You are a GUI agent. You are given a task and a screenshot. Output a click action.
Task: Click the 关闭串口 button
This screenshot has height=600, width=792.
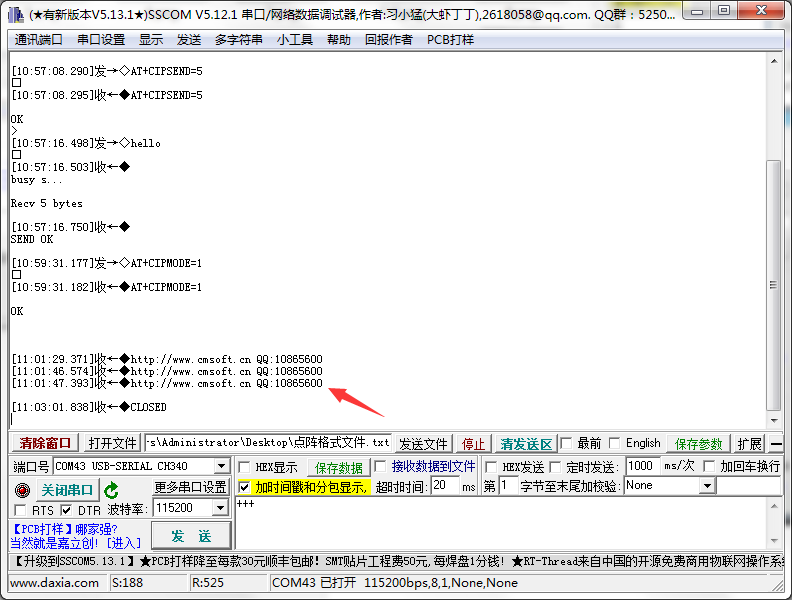click(67, 490)
